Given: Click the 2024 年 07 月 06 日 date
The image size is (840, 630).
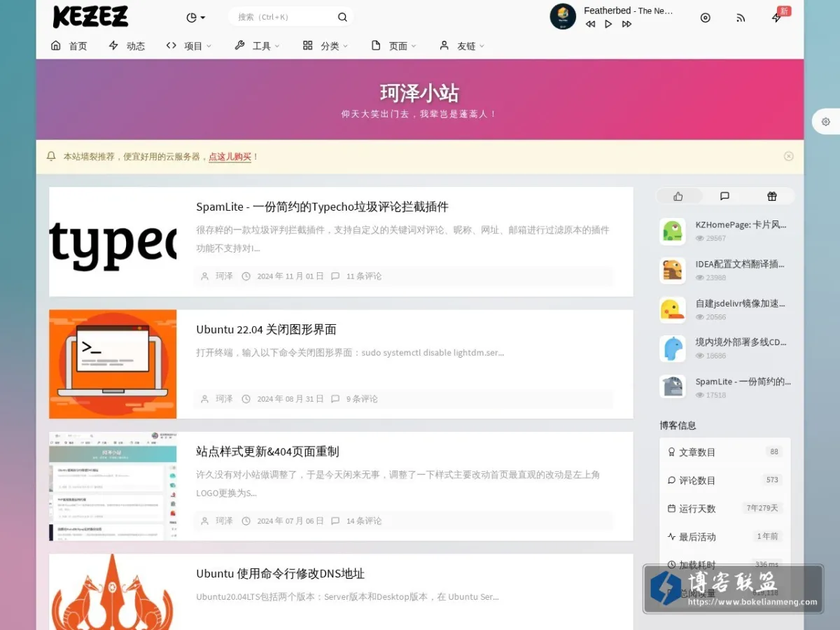Looking at the screenshot, I should [x=290, y=521].
